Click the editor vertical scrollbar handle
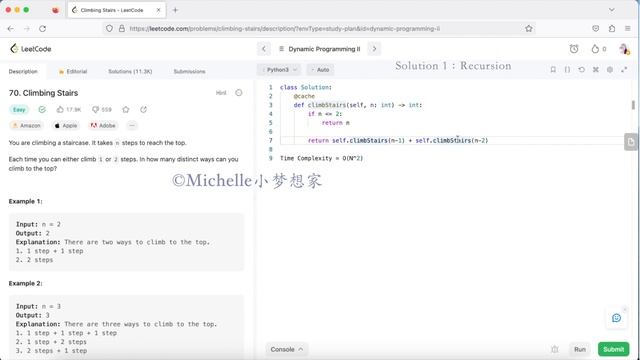Image resolution: width=640 pixels, height=360 pixels. point(633,105)
